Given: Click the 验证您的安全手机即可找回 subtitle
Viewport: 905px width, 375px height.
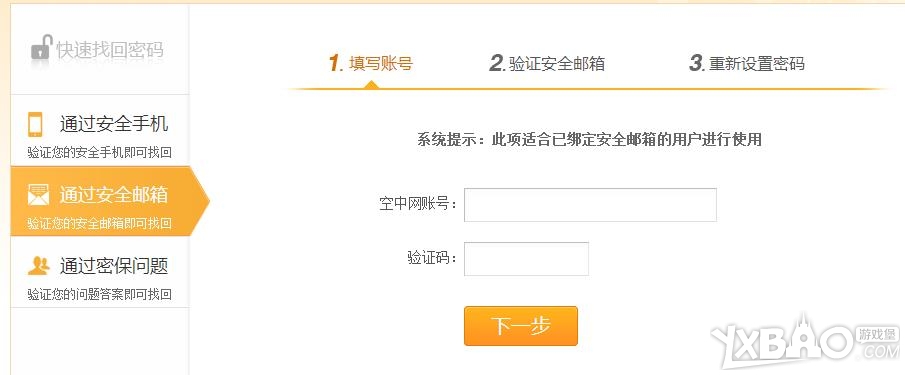Looking at the screenshot, I should tap(99, 153).
